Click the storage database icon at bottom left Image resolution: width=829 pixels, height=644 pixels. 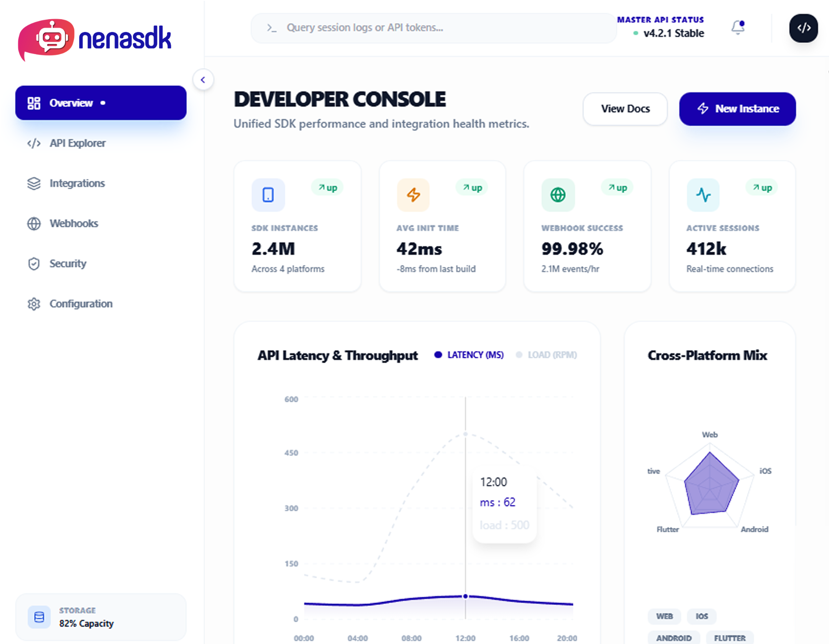point(40,617)
